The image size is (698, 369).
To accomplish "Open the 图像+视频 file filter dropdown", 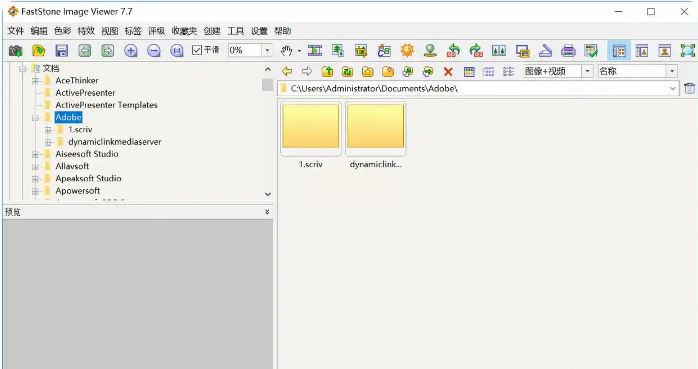I will coord(588,71).
